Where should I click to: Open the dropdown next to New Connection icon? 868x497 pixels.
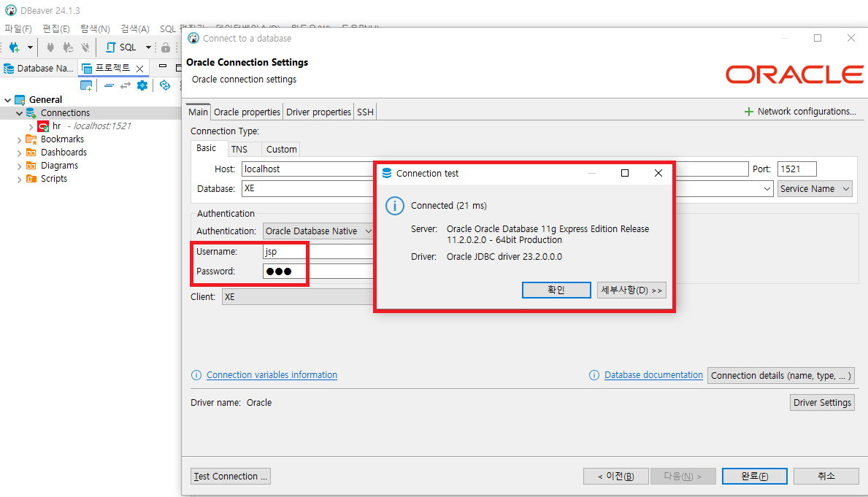coord(30,47)
